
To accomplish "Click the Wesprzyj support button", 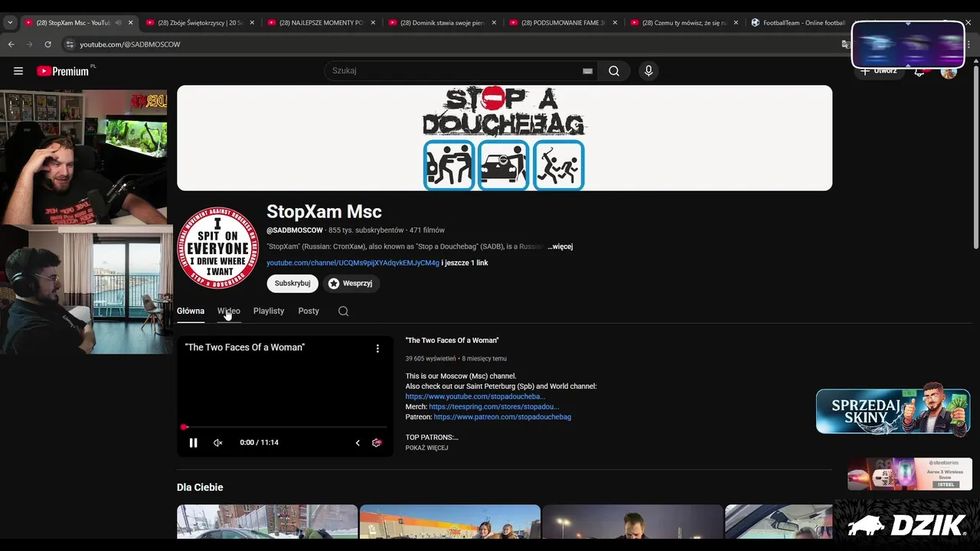I will click(351, 283).
